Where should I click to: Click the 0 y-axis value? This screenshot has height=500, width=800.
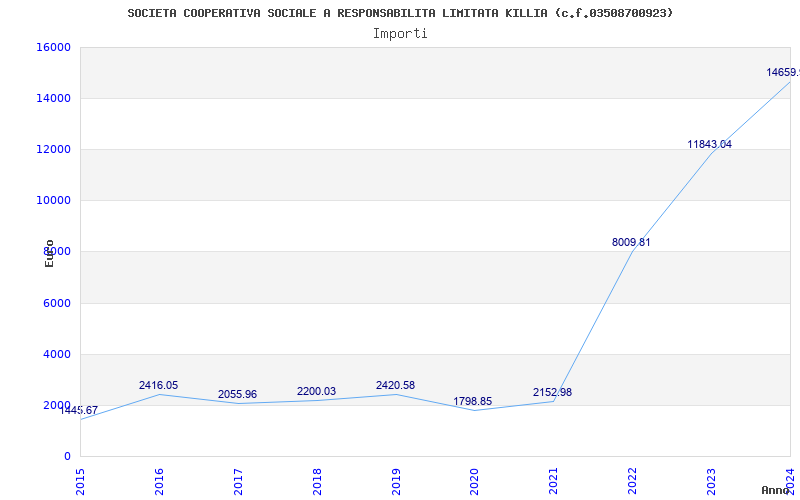point(67,456)
